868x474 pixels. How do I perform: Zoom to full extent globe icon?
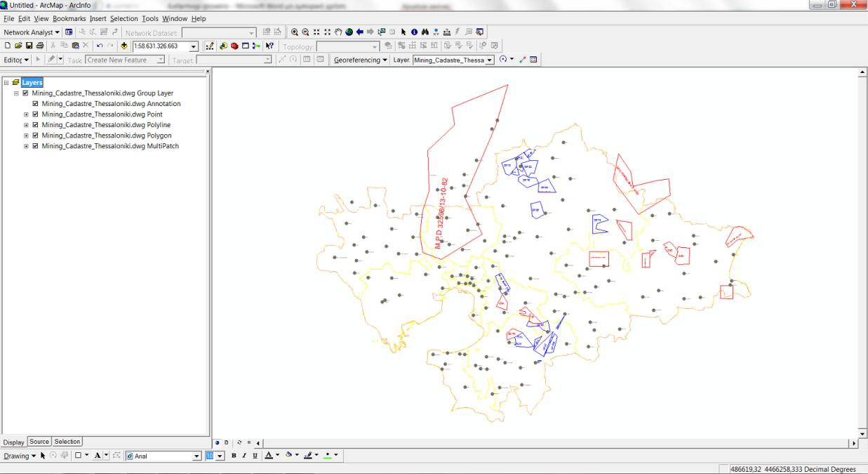tap(349, 32)
